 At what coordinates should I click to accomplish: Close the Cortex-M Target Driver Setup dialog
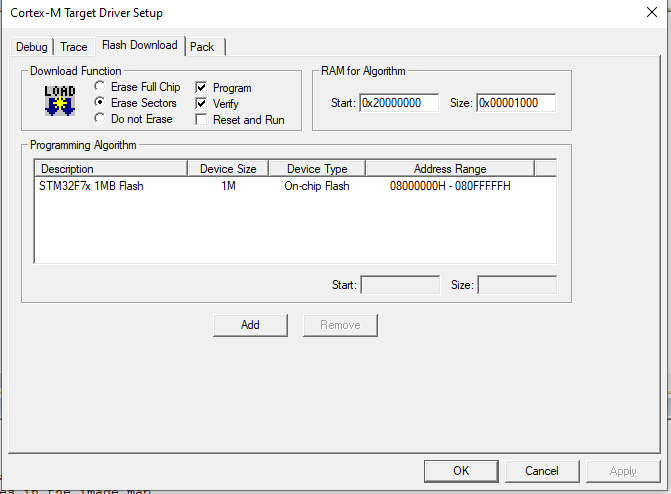(x=651, y=12)
